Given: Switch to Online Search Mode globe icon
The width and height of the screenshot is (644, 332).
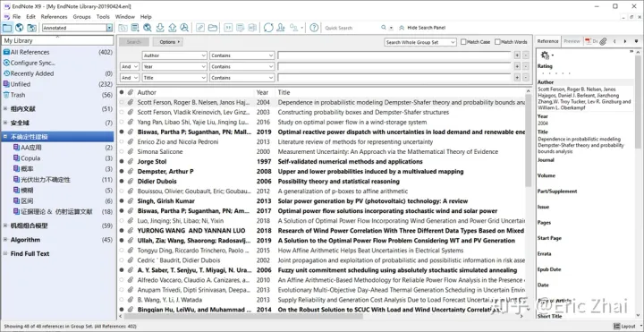Looking at the screenshot, I should click(20, 28).
